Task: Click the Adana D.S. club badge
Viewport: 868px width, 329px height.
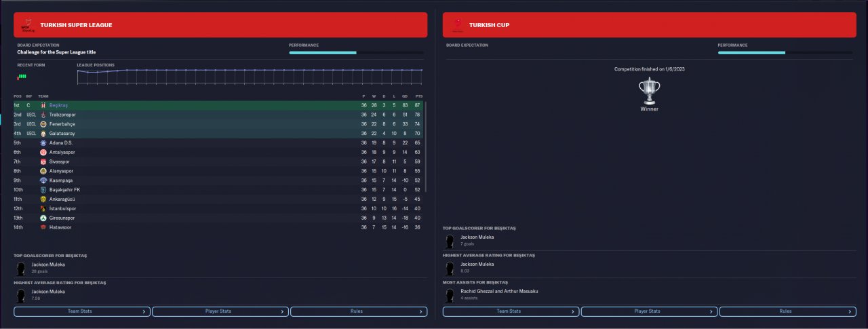Action: tap(43, 143)
